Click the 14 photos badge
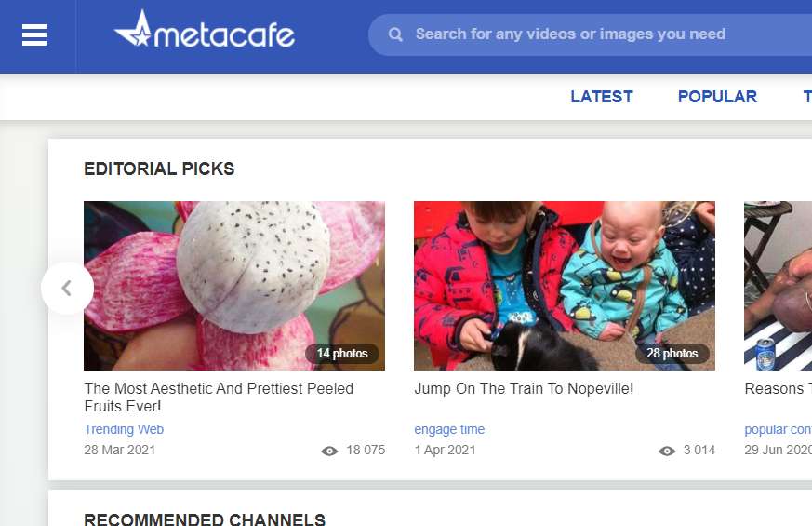 point(342,354)
